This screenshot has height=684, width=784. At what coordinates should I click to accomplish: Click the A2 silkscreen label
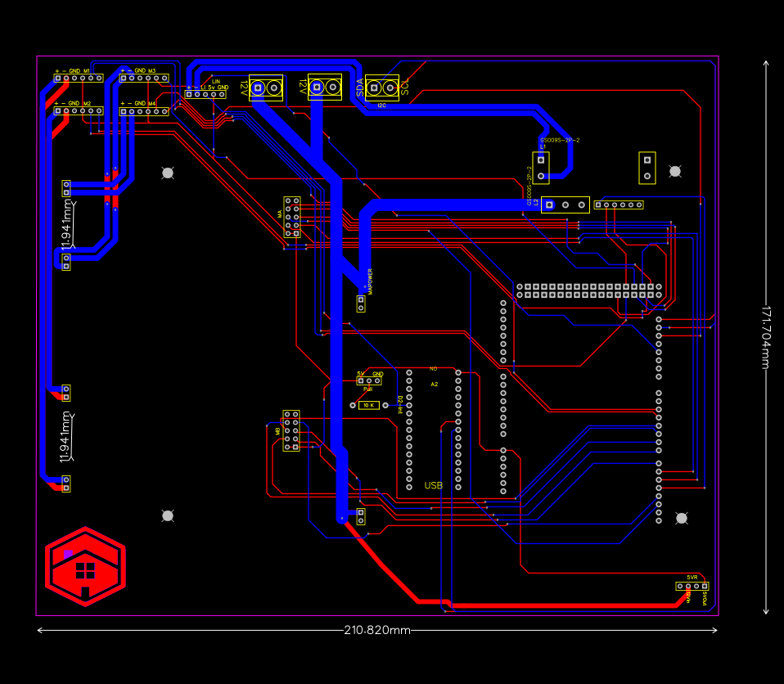point(435,383)
